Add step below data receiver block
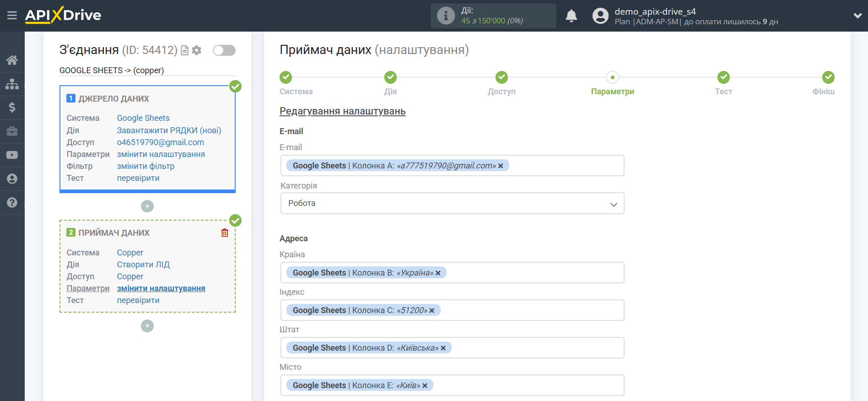The height and width of the screenshot is (401, 868). [147, 326]
